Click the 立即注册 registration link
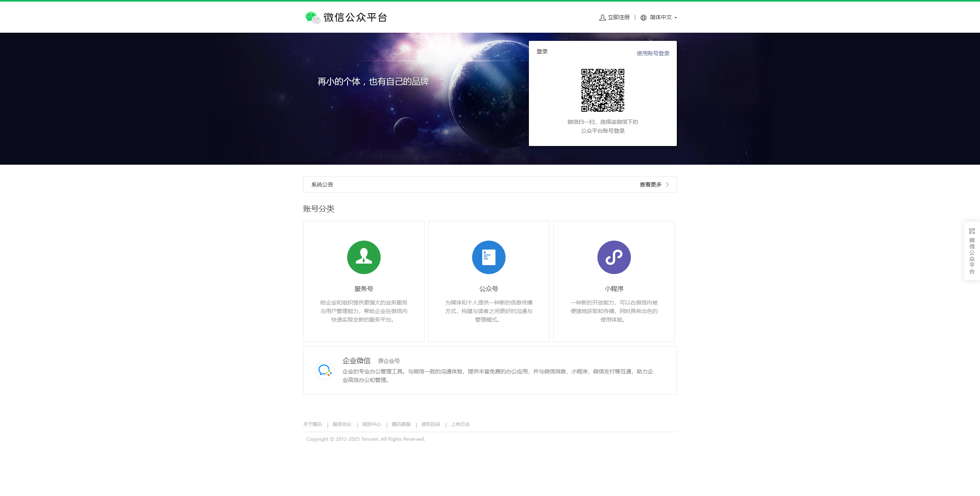980x496 pixels. (618, 17)
